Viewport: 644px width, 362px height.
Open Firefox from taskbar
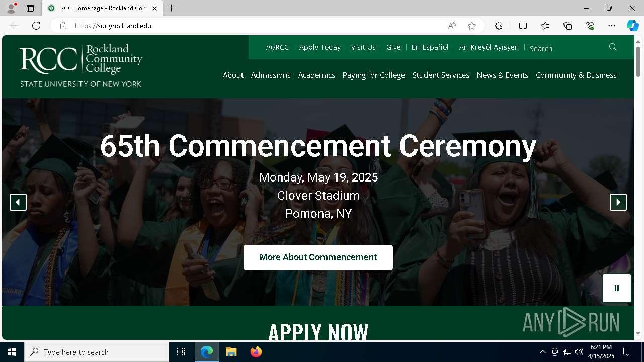point(256,352)
